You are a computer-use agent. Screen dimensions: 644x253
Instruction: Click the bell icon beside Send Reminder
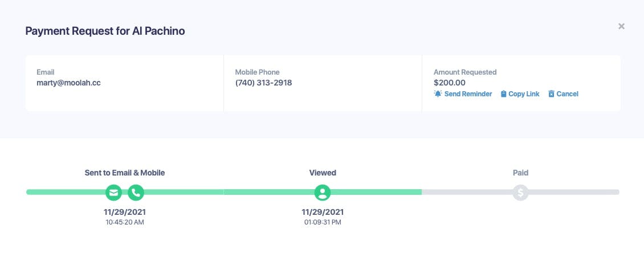pos(438,94)
